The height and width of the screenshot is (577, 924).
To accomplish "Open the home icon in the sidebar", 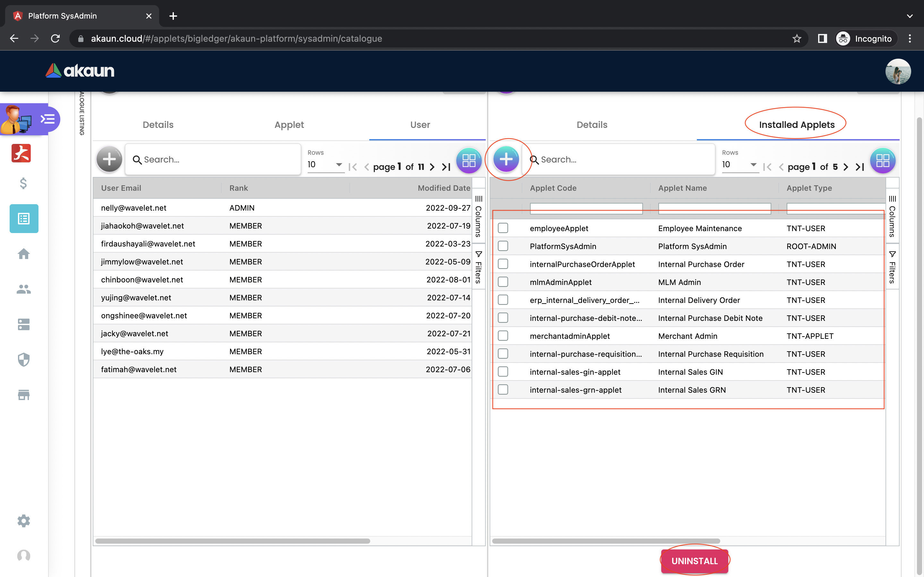I will 24,254.
